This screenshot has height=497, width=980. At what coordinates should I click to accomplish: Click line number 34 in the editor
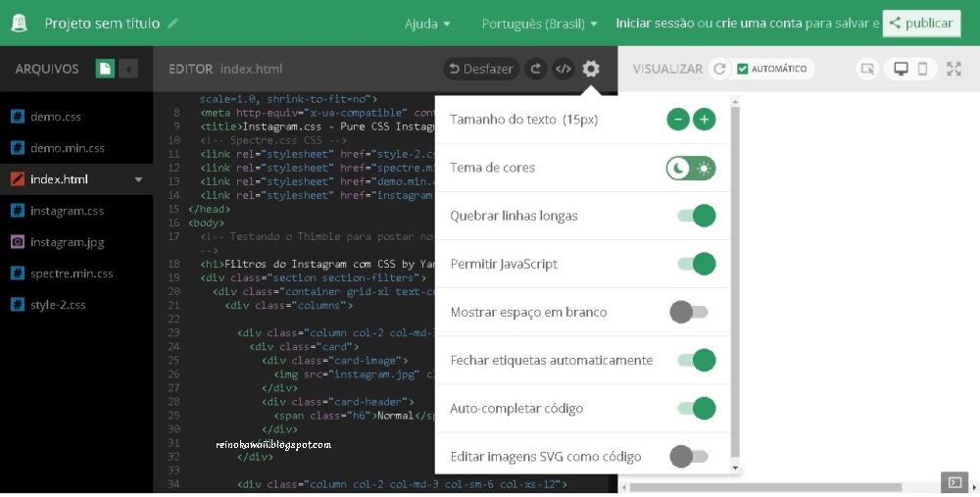(x=173, y=484)
